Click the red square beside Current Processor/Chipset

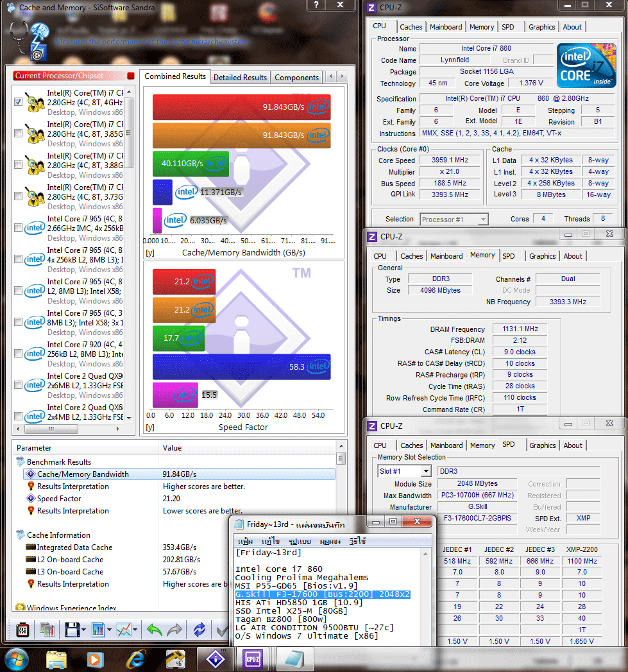131,76
